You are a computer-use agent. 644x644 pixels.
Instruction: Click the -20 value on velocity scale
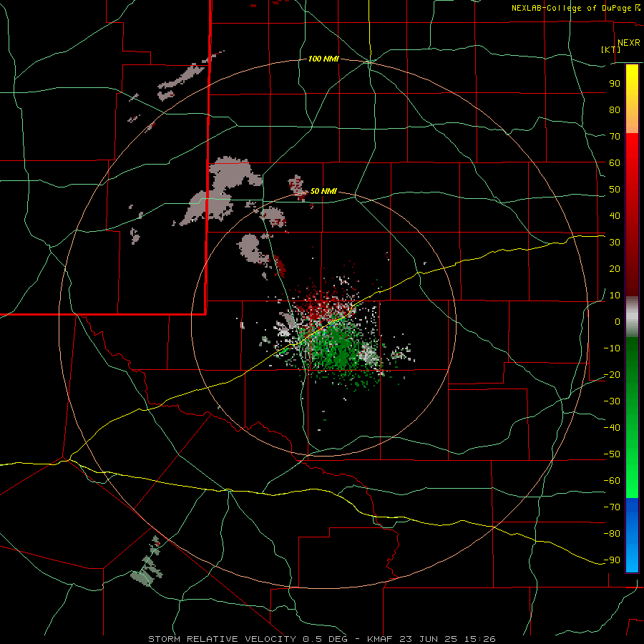[x=612, y=374]
